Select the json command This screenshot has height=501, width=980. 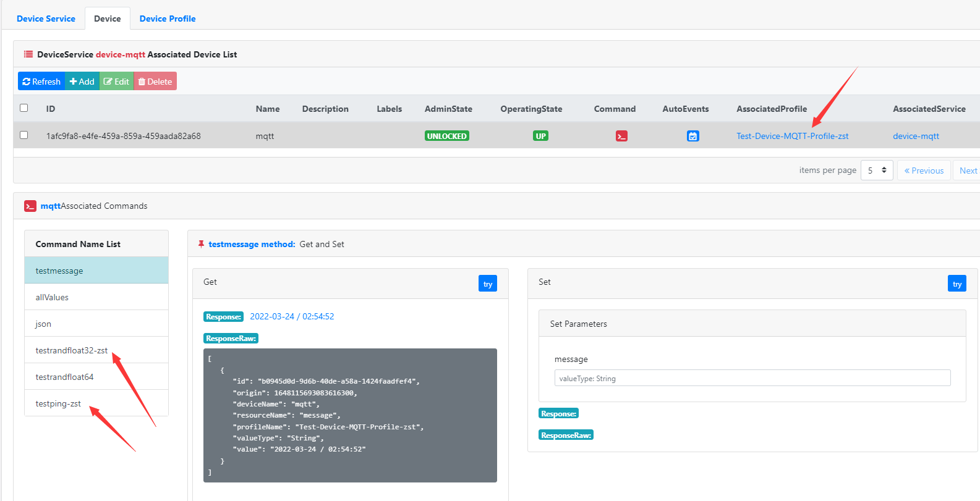pyautogui.click(x=96, y=324)
